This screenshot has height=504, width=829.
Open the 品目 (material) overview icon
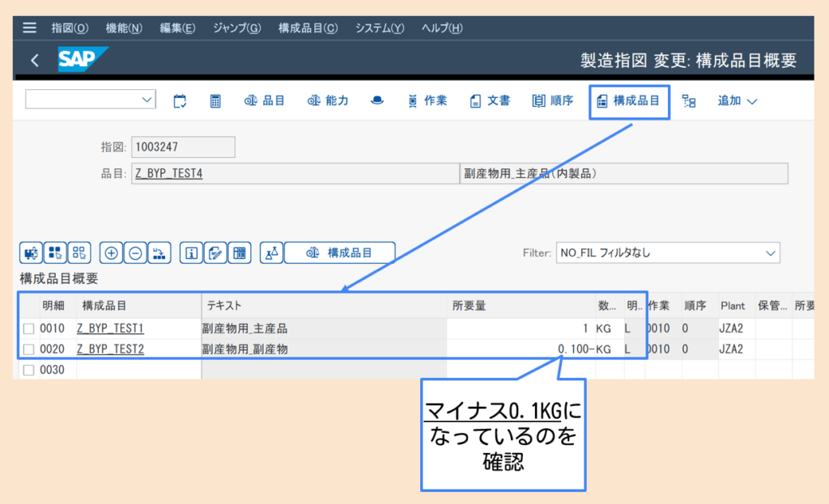pos(265,101)
